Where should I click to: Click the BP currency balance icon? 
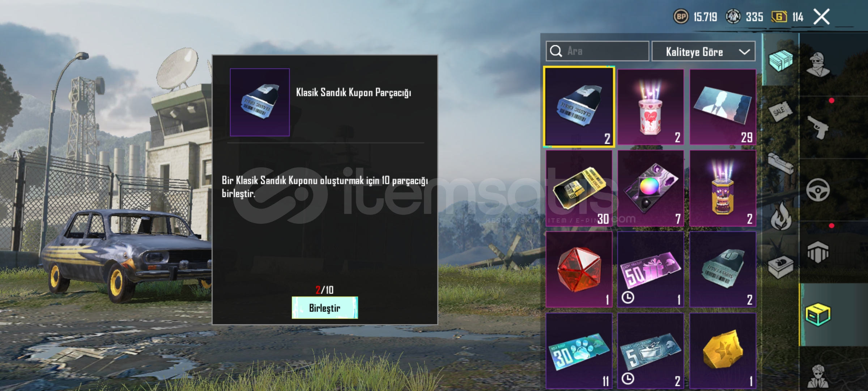coord(681,17)
